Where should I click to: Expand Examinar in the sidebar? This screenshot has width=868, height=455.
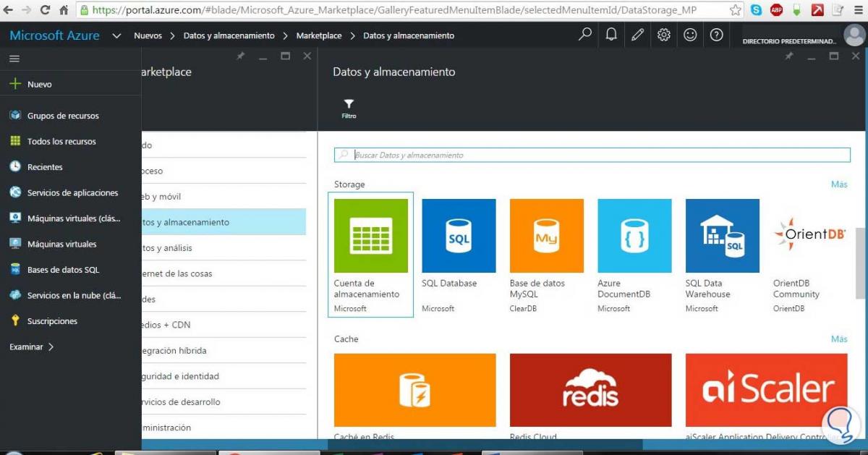pos(32,346)
